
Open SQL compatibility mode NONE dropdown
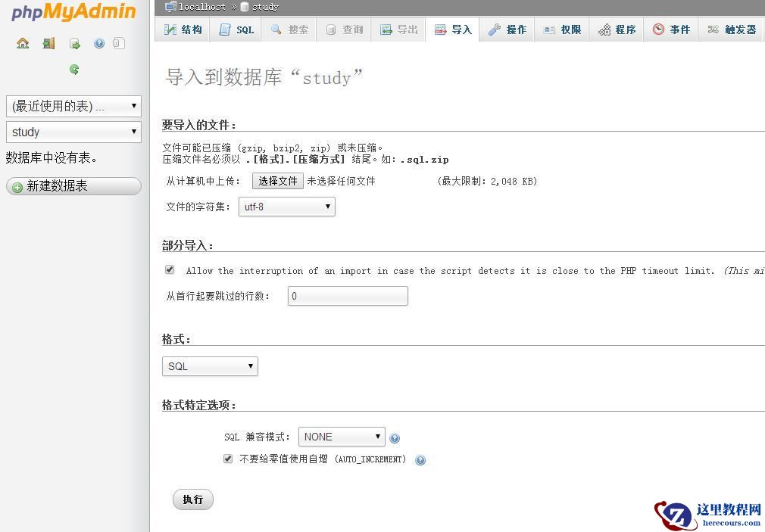point(342,437)
